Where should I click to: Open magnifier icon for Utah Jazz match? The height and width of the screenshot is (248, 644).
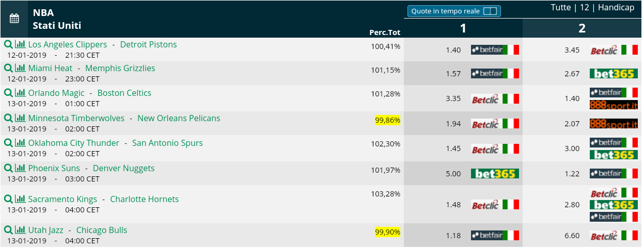[x=8, y=230]
